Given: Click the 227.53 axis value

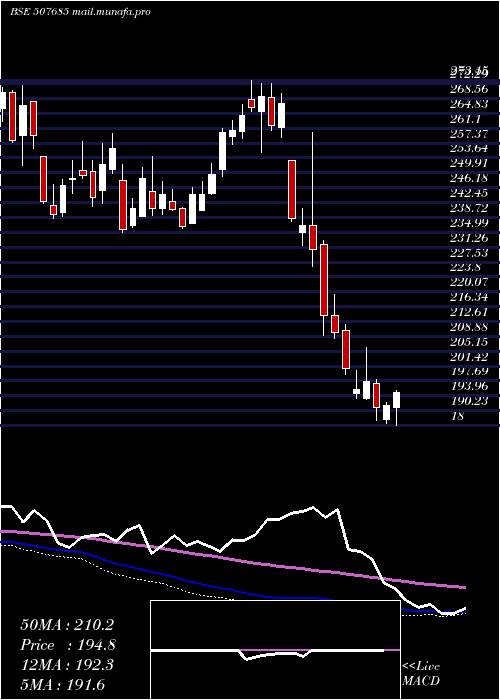Looking at the screenshot, I should point(468,253).
